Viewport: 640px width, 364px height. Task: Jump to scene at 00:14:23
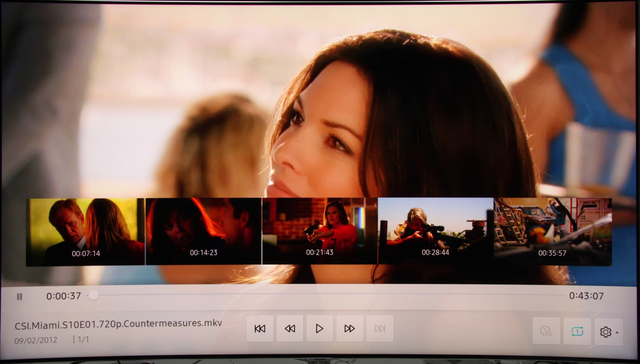(x=204, y=231)
